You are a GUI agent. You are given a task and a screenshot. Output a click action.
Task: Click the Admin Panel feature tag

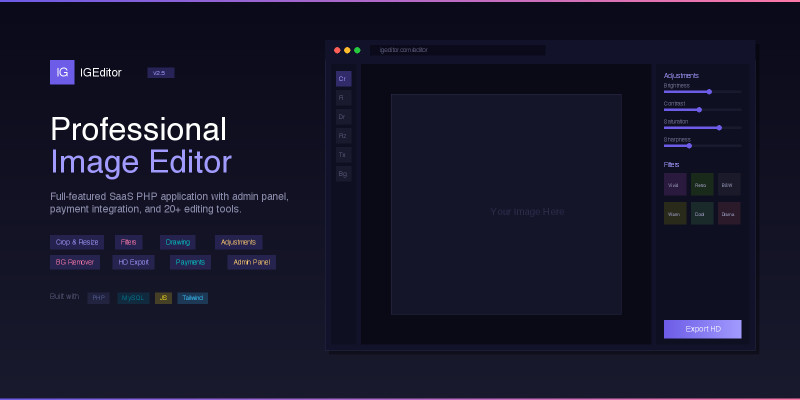(251, 262)
